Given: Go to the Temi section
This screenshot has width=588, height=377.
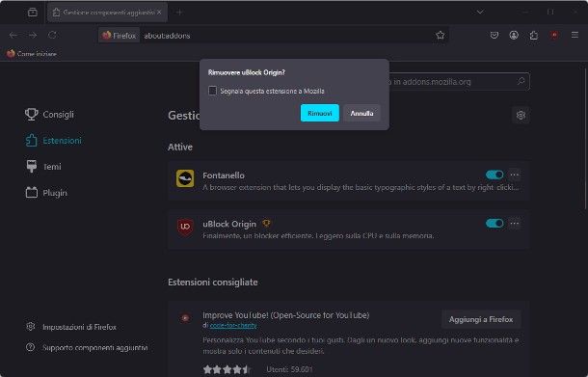Looking at the screenshot, I should 43,167.
